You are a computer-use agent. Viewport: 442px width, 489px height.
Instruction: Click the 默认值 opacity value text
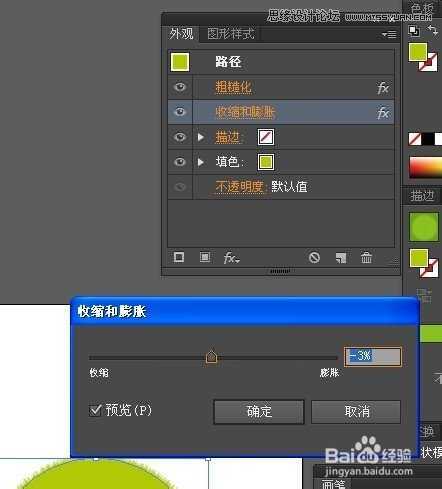coord(289,187)
